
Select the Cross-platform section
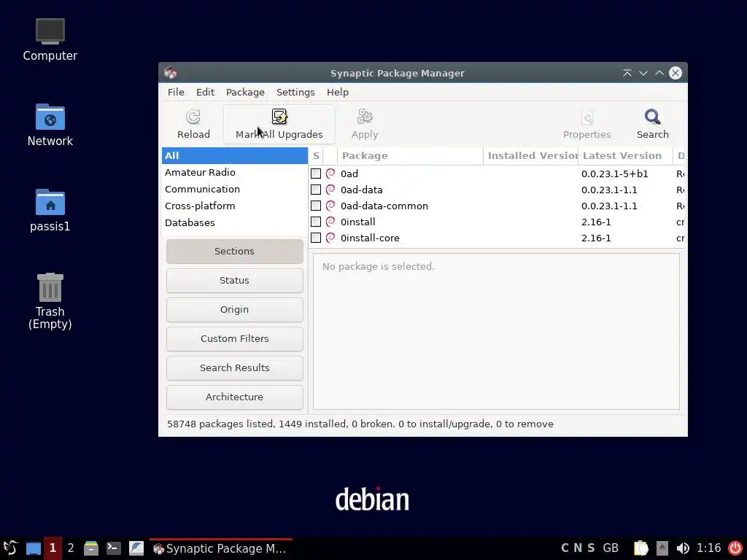pyautogui.click(x=235, y=206)
